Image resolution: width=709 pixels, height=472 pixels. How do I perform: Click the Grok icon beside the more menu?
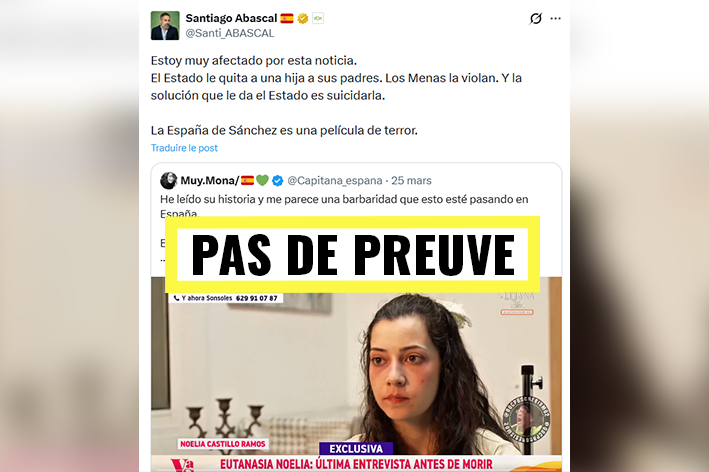[x=536, y=19]
